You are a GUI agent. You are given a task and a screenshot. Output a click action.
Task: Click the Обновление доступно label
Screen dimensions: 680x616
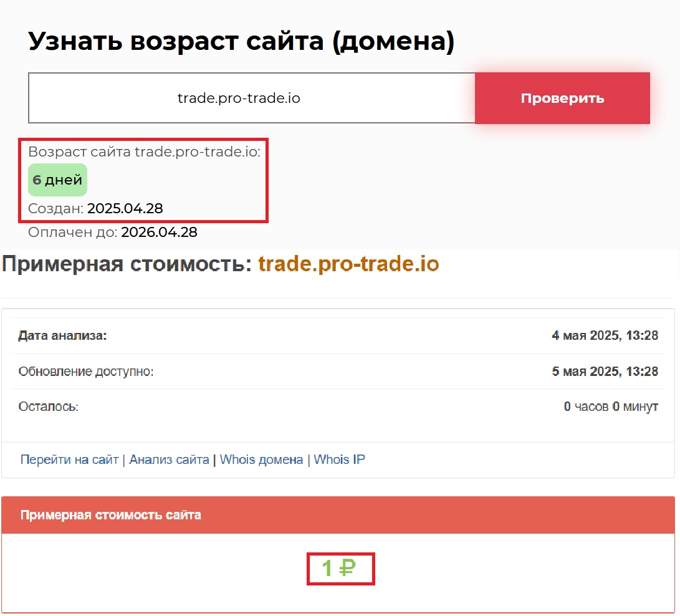86,372
